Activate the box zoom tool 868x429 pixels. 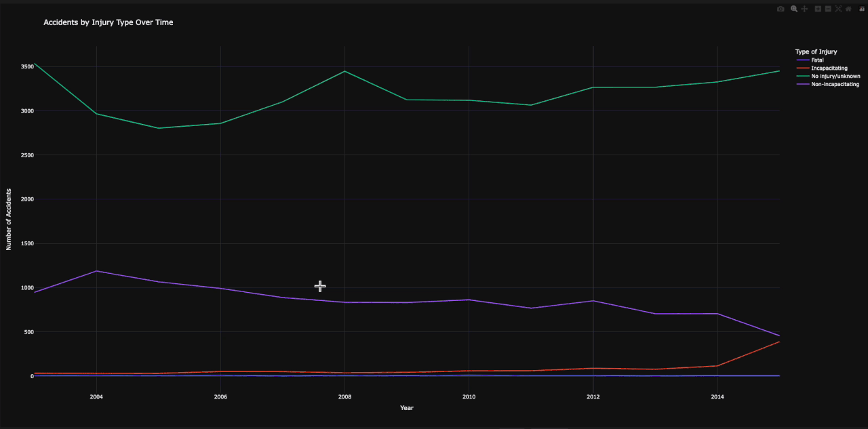793,9
